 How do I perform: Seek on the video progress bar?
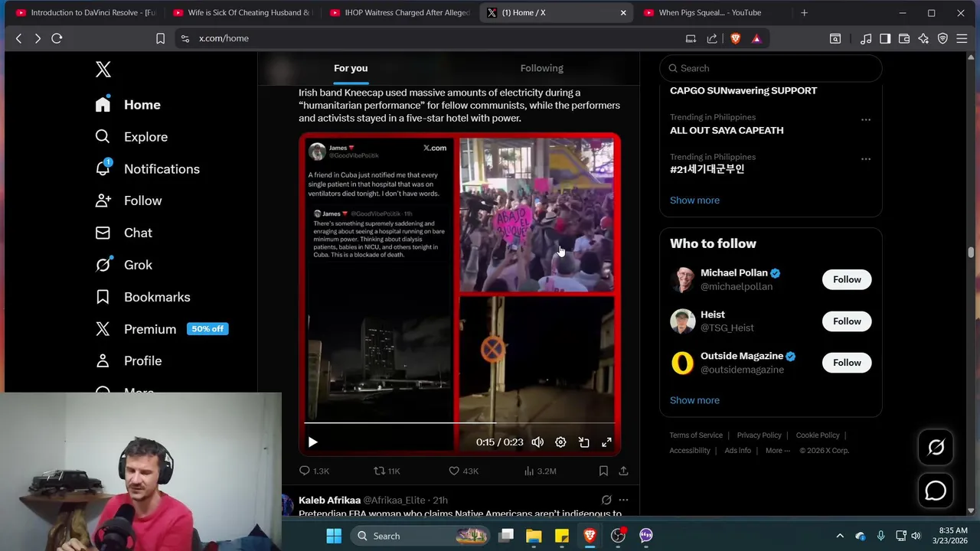pos(459,422)
